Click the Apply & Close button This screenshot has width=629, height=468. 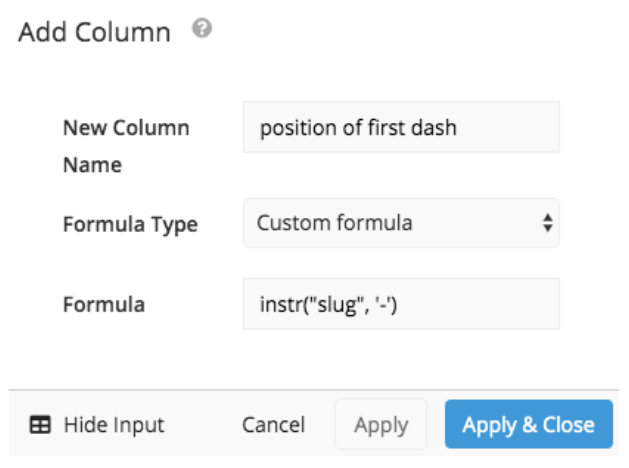pos(529,424)
